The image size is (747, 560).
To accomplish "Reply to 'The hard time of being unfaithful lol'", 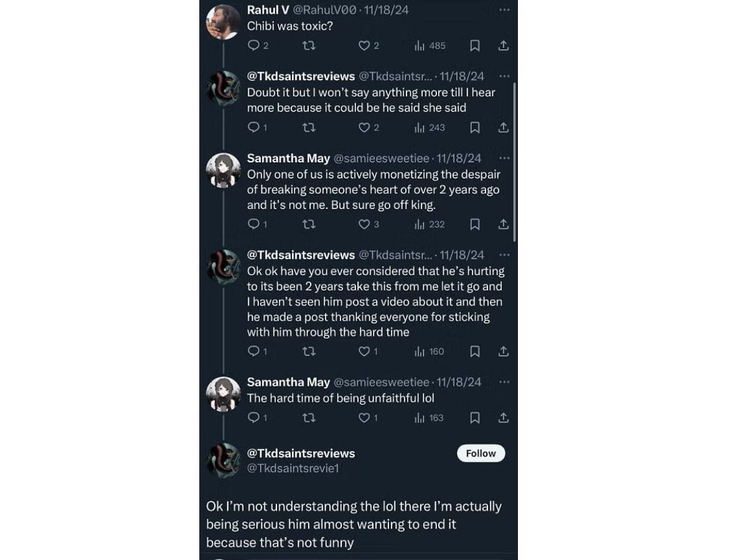I will click(254, 418).
